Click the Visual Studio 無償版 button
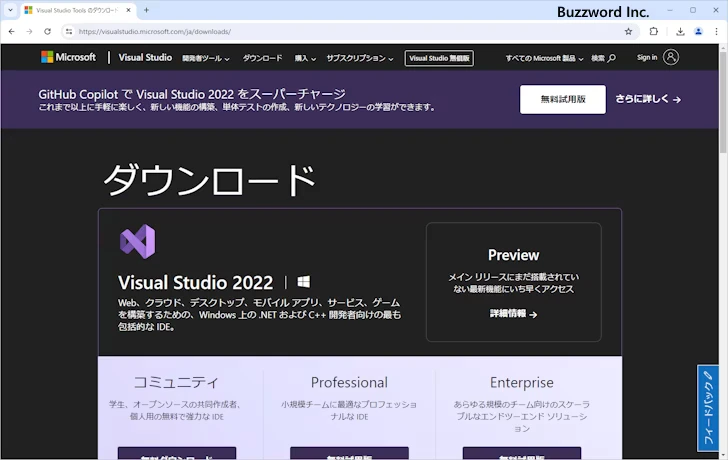Screen dimensions: 728x460 point(439,58)
